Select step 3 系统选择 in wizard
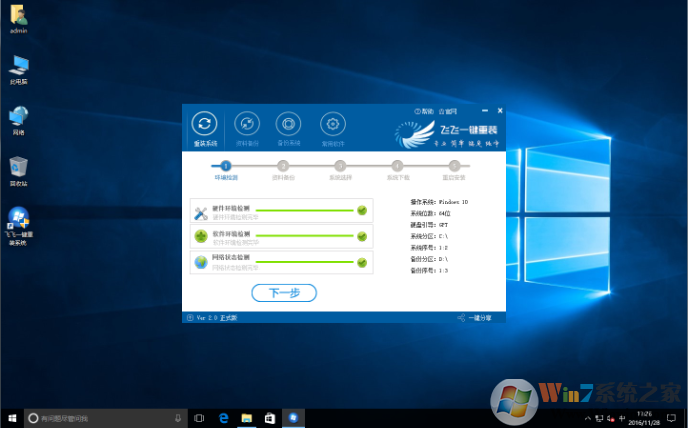The width and height of the screenshot is (688, 428). point(340,166)
